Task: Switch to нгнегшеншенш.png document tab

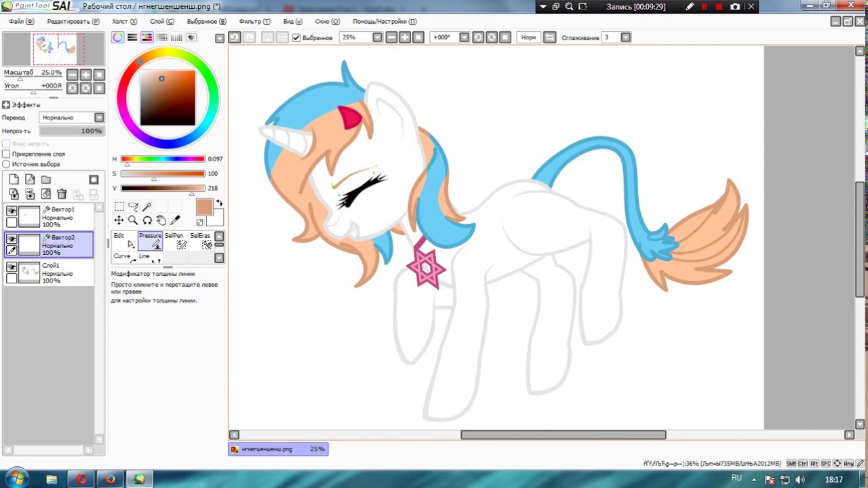Action: coord(278,449)
